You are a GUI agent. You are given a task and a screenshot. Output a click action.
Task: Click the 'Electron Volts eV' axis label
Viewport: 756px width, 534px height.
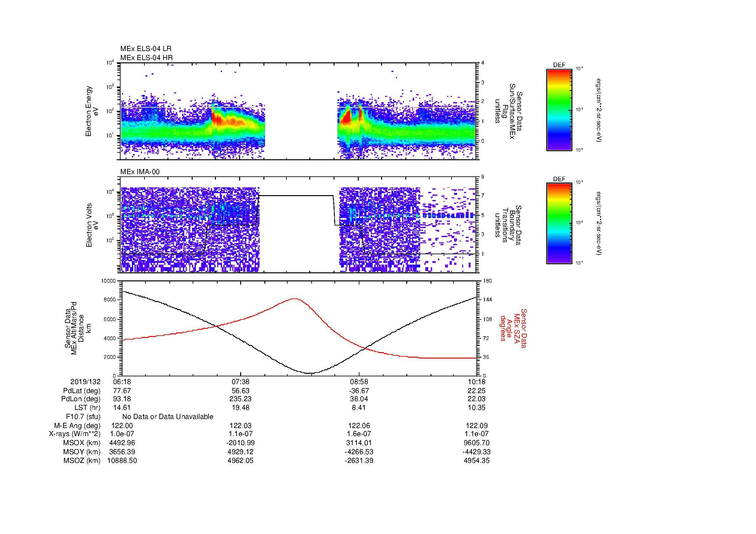[92, 225]
